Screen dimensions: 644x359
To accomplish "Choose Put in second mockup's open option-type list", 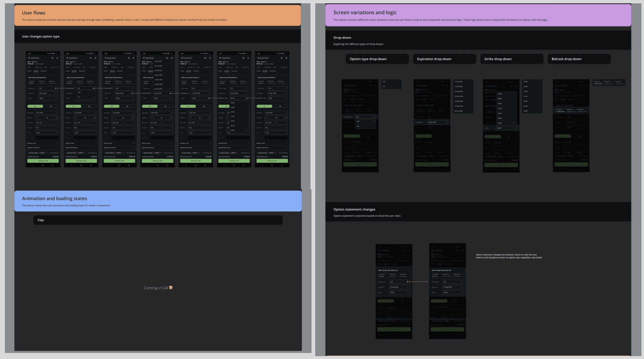I will click(x=79, y=97).
